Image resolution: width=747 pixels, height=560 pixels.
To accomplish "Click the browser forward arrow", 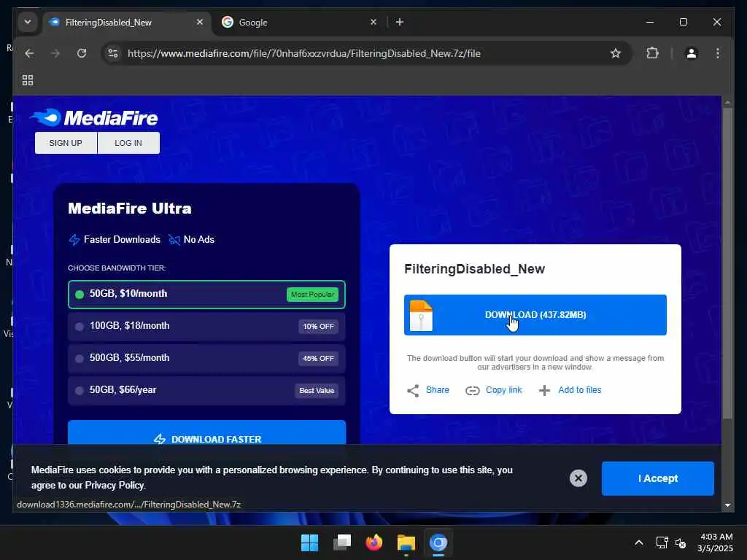I will [55, 53].
